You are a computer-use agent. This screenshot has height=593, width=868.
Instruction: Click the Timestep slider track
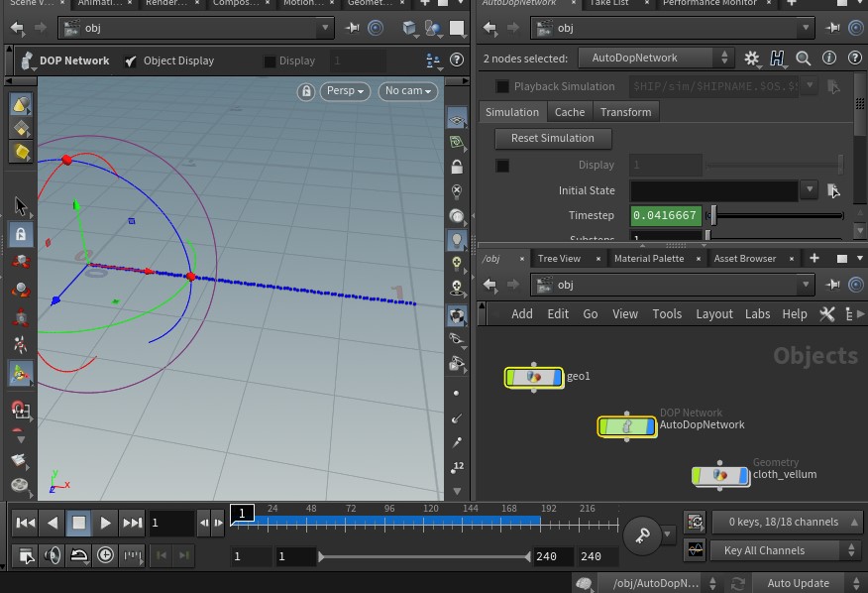click(x=775, y=215)
